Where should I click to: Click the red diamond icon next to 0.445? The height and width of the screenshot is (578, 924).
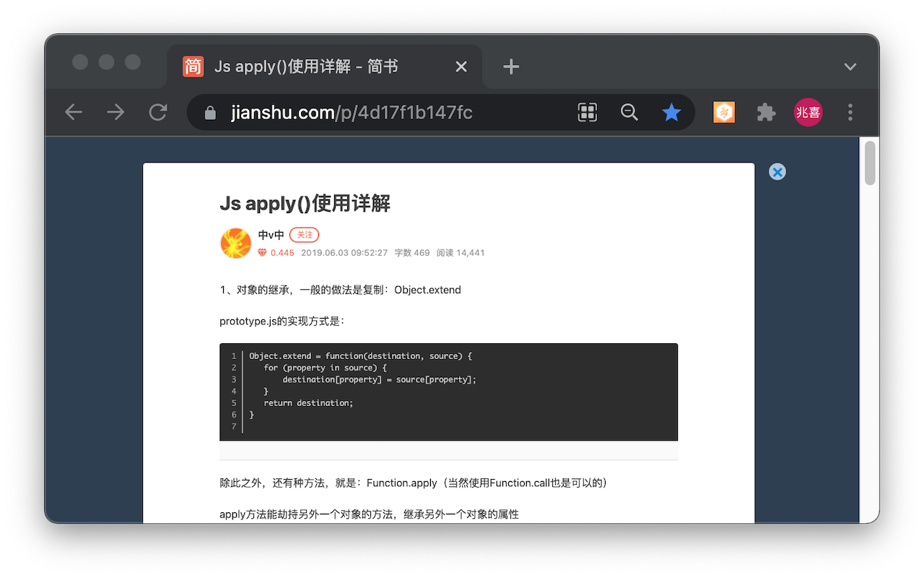[x=262, y=252]
